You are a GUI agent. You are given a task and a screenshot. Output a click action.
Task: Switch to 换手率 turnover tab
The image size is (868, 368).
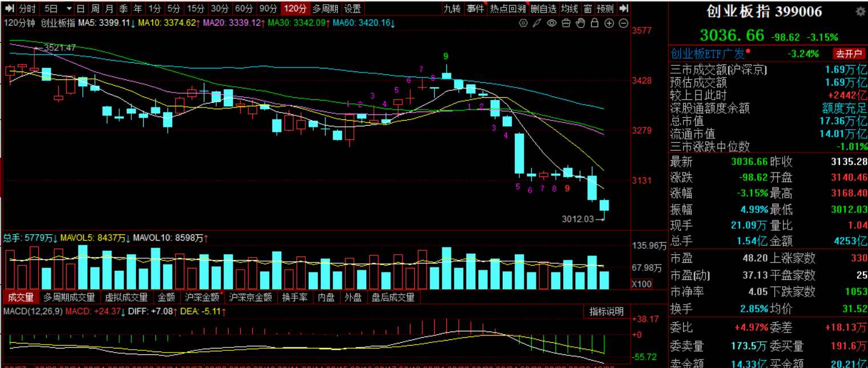pos(296,297)
